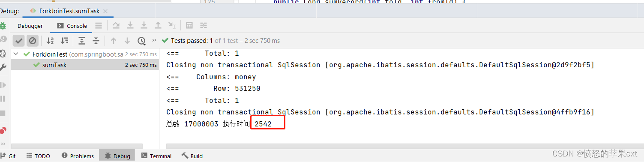
Task: Click the Rerun debug bug icon
Action: point(3,26)
